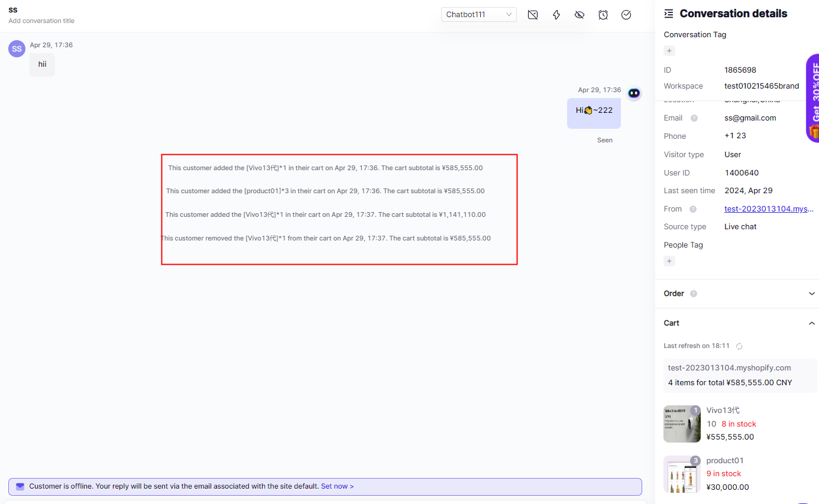Click the 'Hi~222' bot message bubble

pos(594,113)
